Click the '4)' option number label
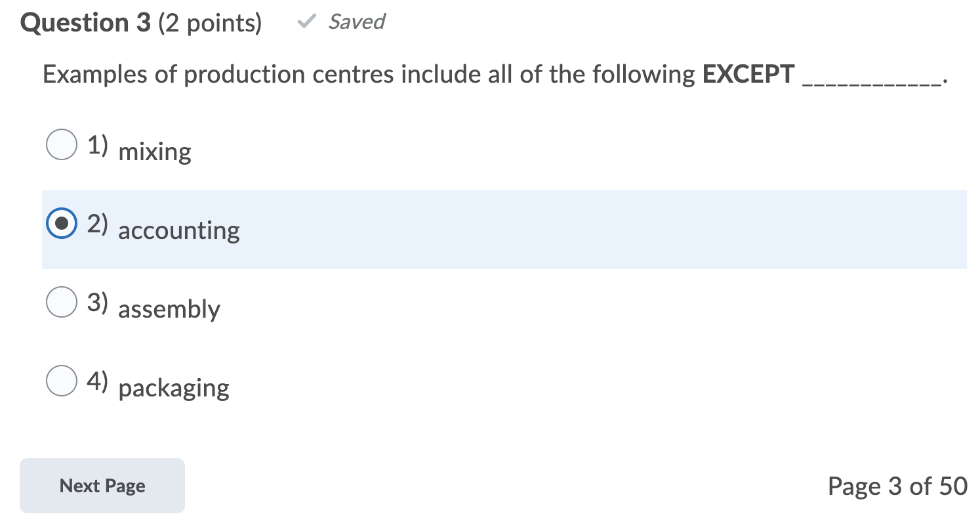Screen dimensions: 980x529 pyautogui.click(x=98, y=381)
